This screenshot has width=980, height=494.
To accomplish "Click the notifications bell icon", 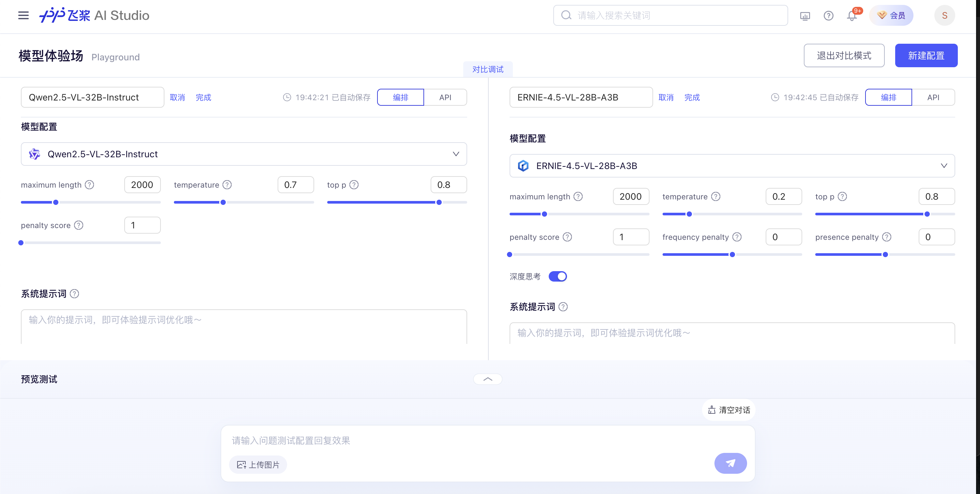I will coord(851,15).
